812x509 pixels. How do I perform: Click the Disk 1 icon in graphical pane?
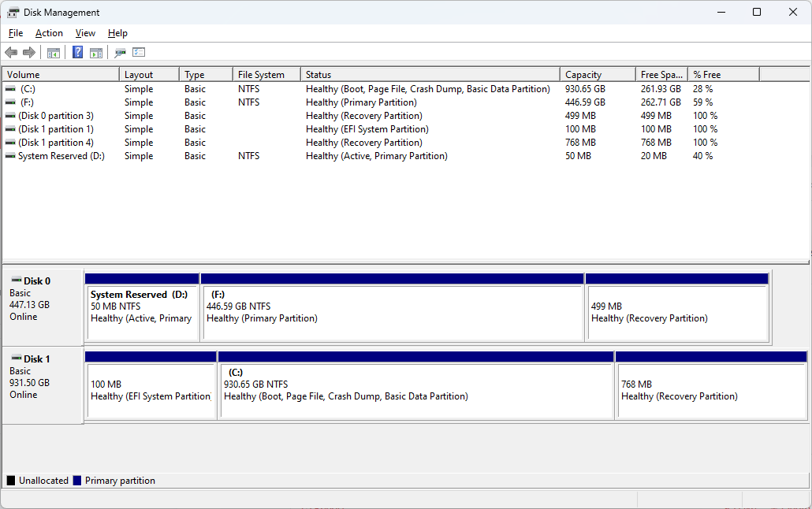[x=17, y=359]
